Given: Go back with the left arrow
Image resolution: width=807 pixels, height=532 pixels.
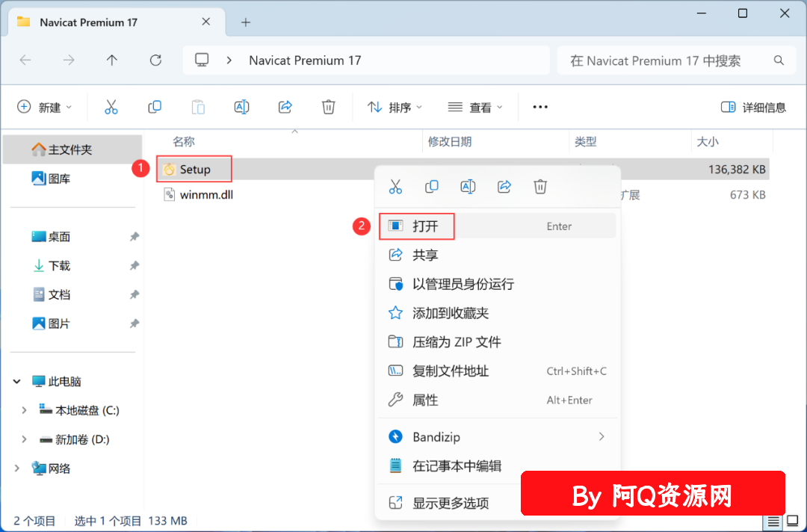Looking at the screenshot, I should coord(25,61).
